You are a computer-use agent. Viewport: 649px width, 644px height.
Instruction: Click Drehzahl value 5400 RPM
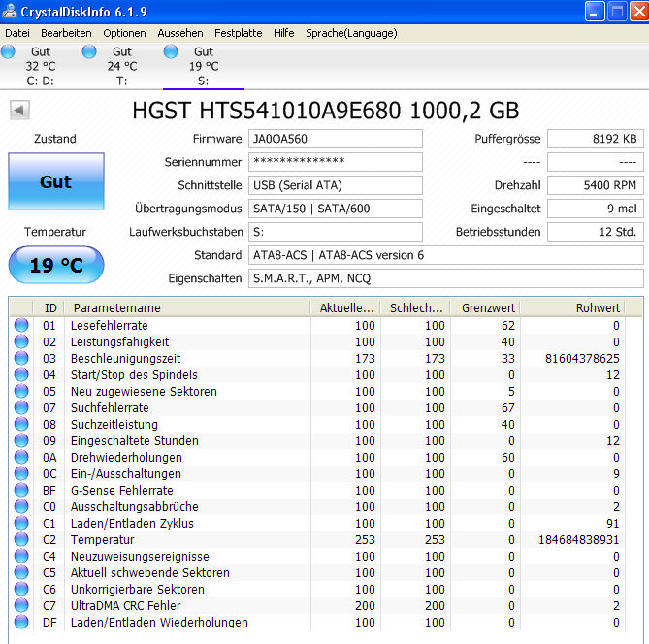click(596, 185)
